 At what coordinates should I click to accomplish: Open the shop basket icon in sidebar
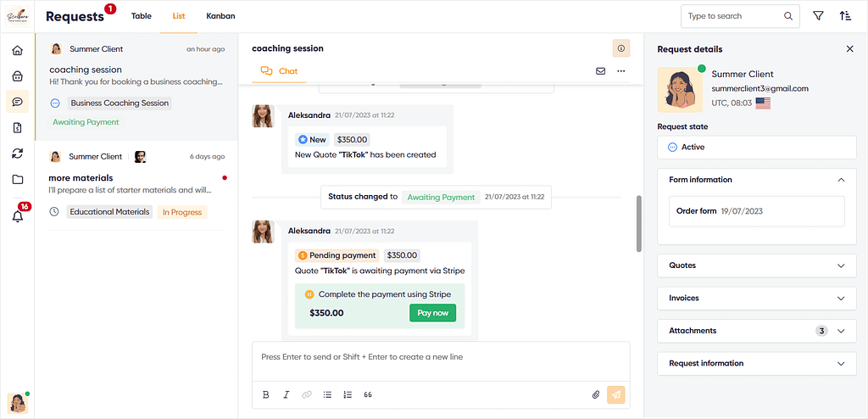17,76
